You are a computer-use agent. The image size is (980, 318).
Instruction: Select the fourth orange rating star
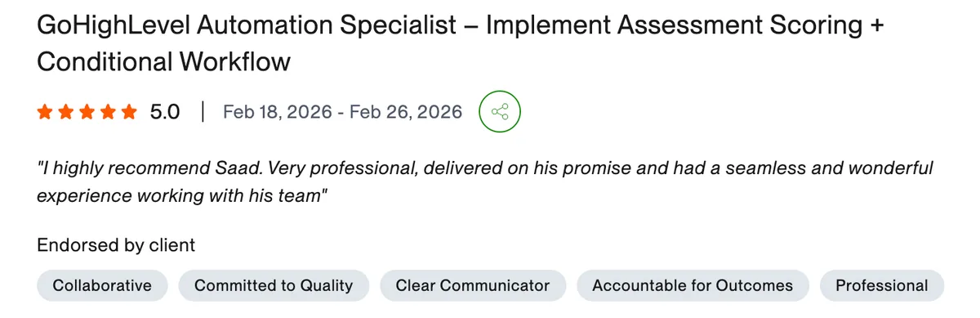[109, 112]
